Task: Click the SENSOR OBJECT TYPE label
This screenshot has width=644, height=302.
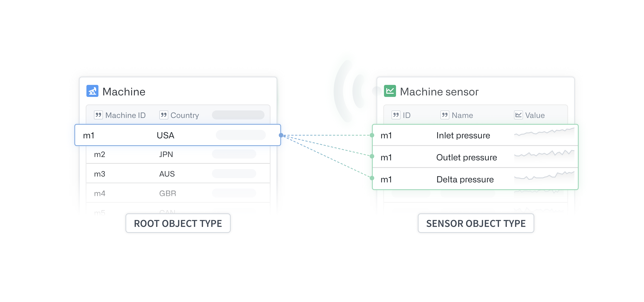Action: point(476,223)
